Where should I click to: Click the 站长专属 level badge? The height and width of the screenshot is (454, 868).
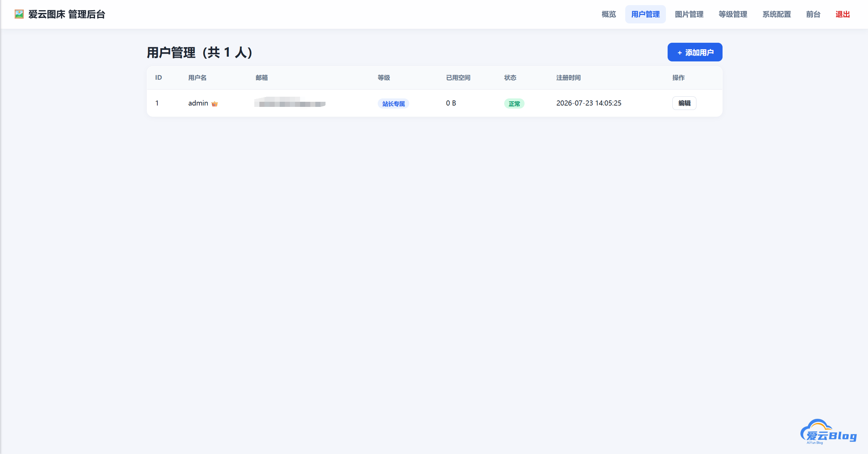[393, 103]
